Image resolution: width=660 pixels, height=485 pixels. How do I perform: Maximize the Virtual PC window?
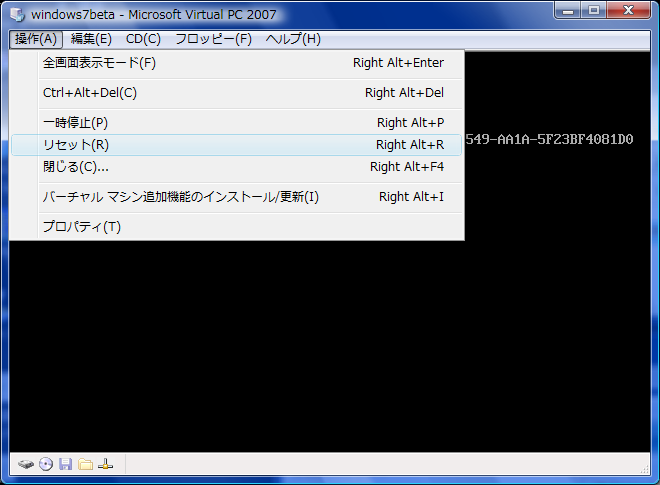(x=593, y=10)
